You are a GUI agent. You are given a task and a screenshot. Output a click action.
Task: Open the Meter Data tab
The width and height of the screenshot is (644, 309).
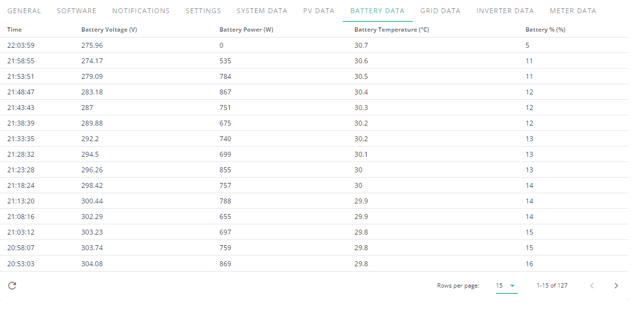coord(573,11)
